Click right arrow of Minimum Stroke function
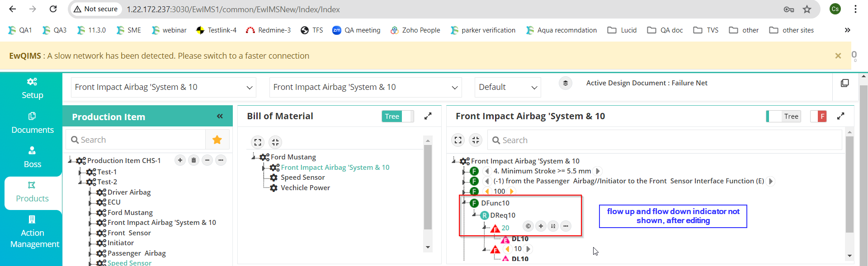This screenshot has height=266, width=868. click(598, 171)
